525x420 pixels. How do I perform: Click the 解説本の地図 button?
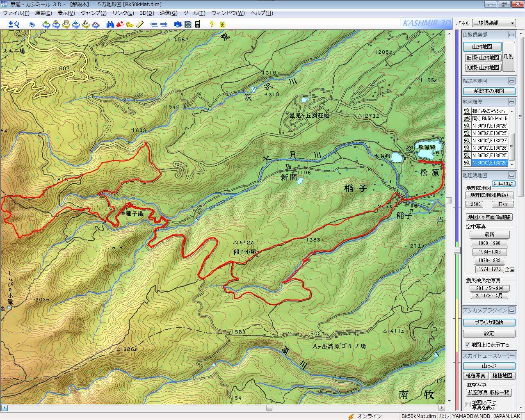tap(489, 91)
